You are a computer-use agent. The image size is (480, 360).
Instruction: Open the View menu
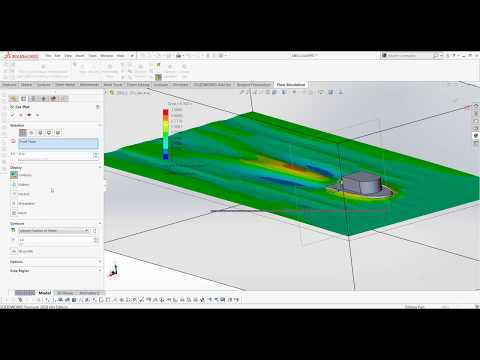[x=68, y=56]
